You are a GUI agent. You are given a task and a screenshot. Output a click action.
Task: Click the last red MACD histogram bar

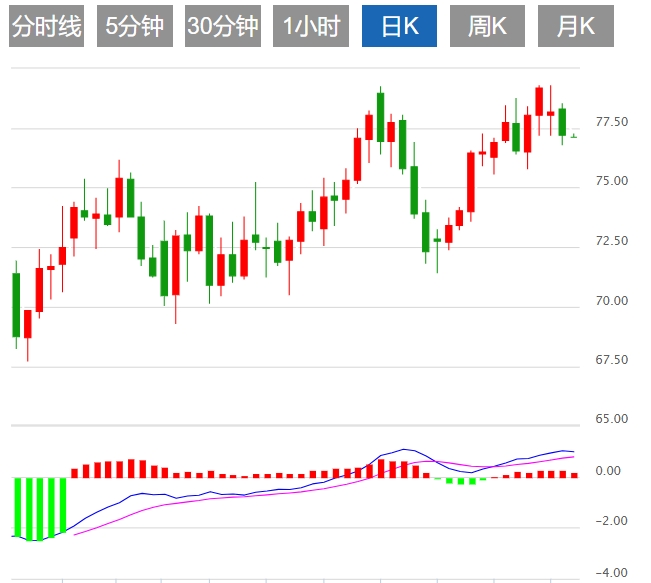point(574,474)
